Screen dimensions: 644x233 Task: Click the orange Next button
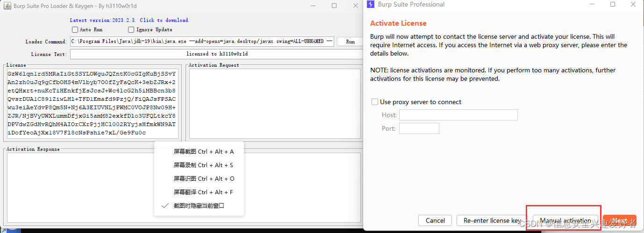pyautogui.click(x=619, y=220)
